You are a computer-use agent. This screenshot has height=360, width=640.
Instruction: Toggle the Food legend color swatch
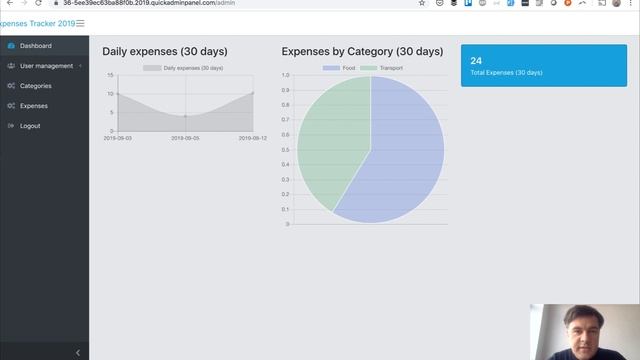coord(331,68)
